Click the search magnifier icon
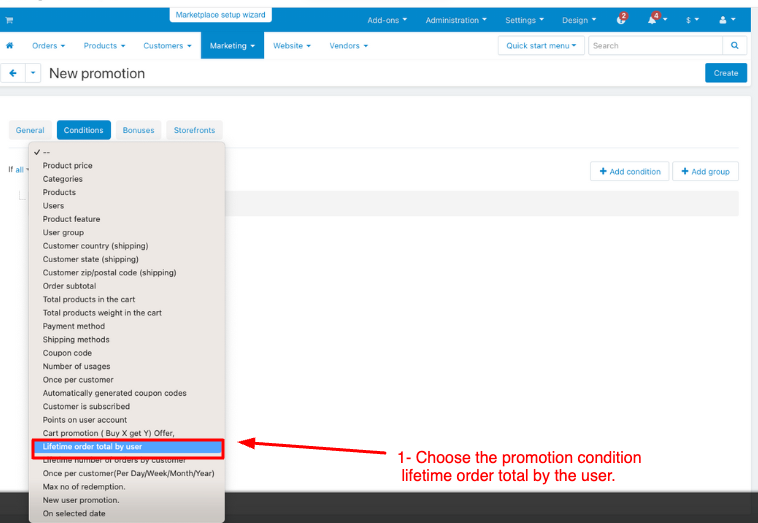Screen dimensions: 758x523 click(735, 46)
